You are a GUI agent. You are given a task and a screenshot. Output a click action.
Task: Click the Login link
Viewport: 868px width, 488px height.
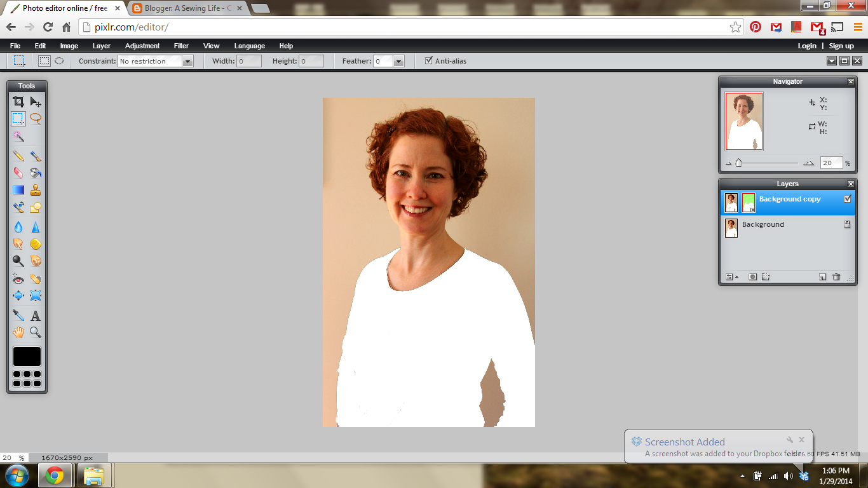point(807,46)
